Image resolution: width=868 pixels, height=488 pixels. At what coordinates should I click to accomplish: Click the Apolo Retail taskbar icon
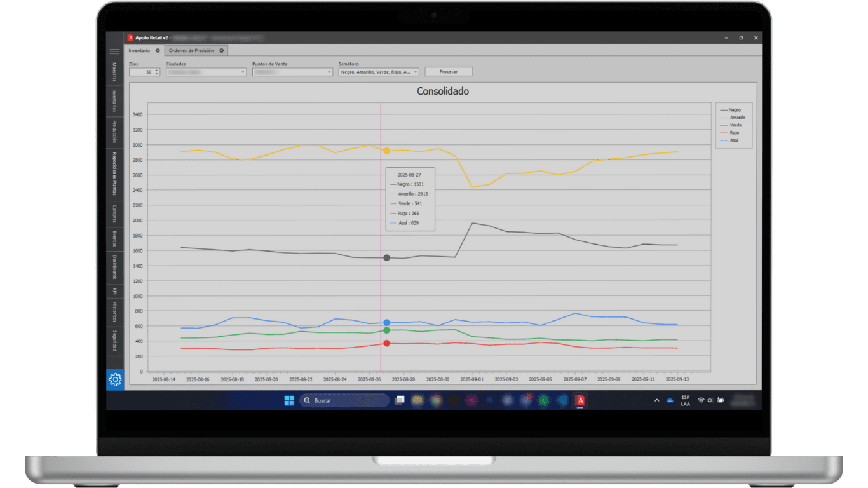click(x=580, y=400)
